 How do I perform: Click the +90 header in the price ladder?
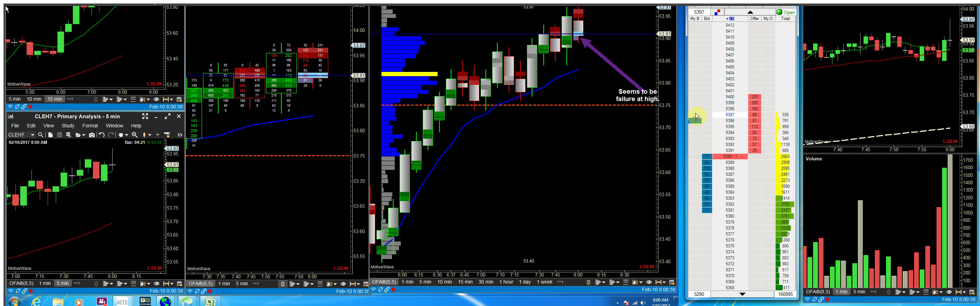(x=730, y=19)
